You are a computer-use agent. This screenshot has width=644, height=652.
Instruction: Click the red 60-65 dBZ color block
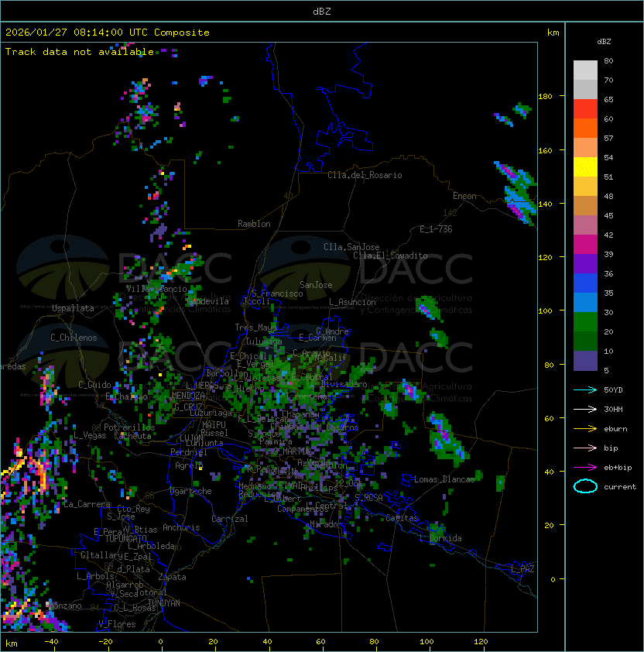[585, 109]
